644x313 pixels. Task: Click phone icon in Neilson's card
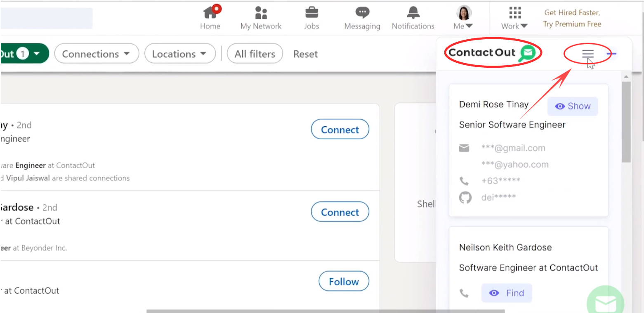[464, 293]
